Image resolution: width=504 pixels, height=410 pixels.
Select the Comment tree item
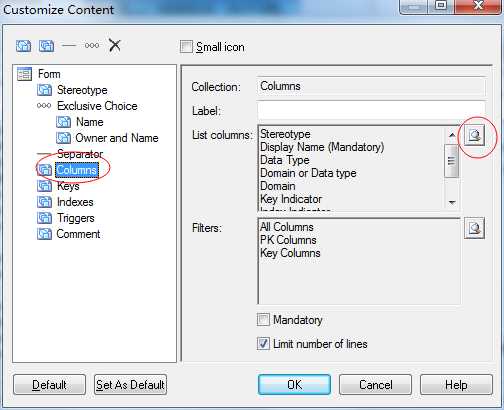point(78,234)
